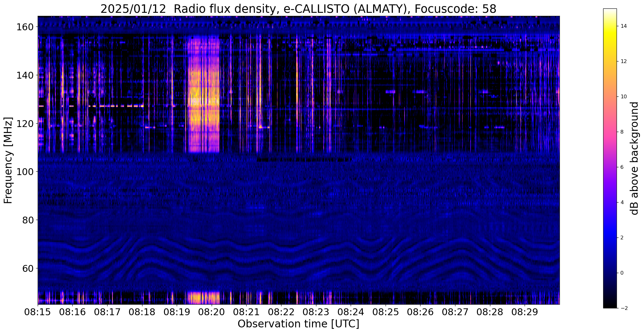Click the 'Observation time [UTC]' x-axis label

click(x=298, y=324)
